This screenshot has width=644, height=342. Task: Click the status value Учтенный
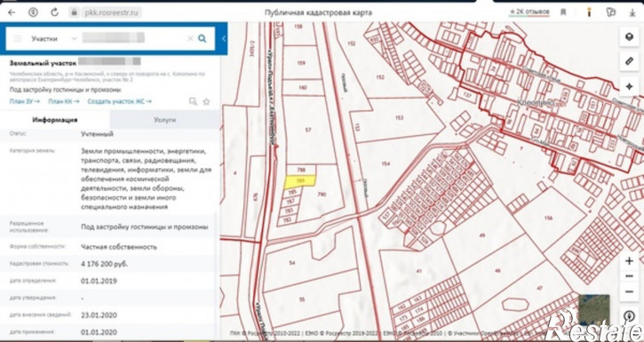pyautogui.click(x=97, y=134)
